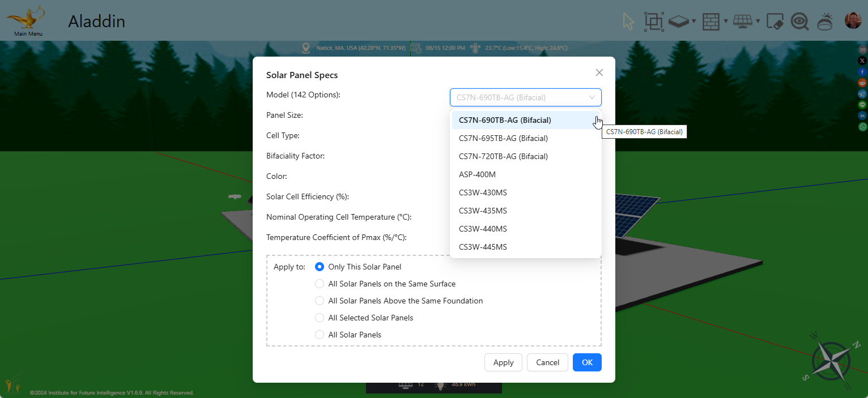Select the Foundation tool in toolbar
This screenshot has height=398, width=868.
click(x=678, y=22)
